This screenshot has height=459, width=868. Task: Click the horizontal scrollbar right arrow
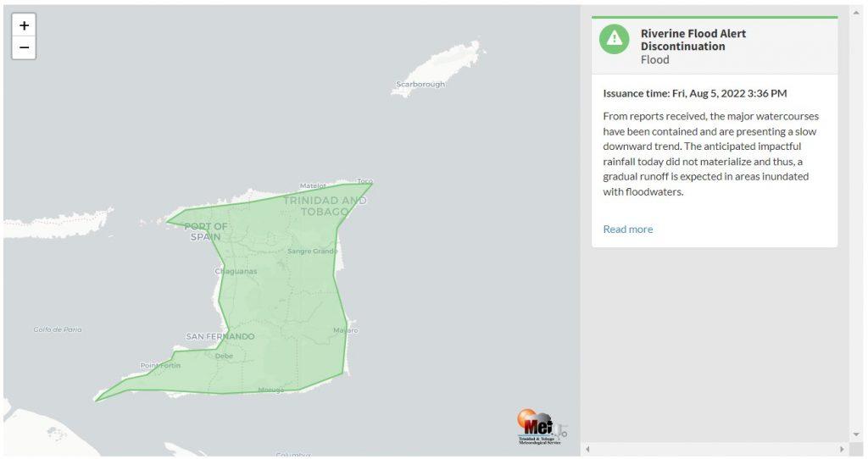coord(842,449)
